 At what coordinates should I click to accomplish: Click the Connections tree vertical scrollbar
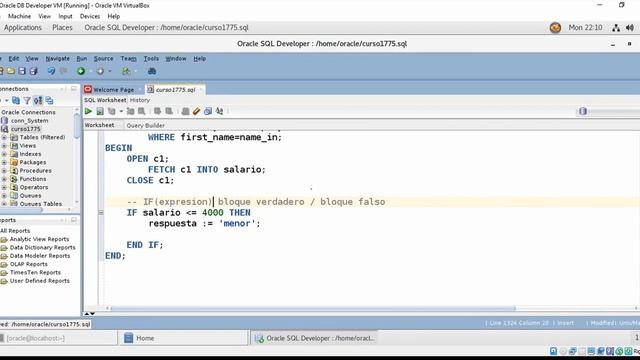(77, 125)
